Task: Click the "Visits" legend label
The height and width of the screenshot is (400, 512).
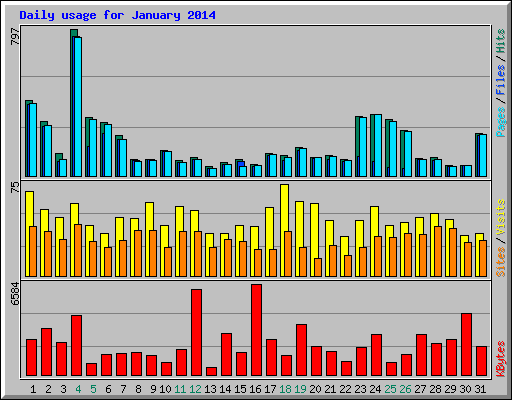Action: click(501, 218)
